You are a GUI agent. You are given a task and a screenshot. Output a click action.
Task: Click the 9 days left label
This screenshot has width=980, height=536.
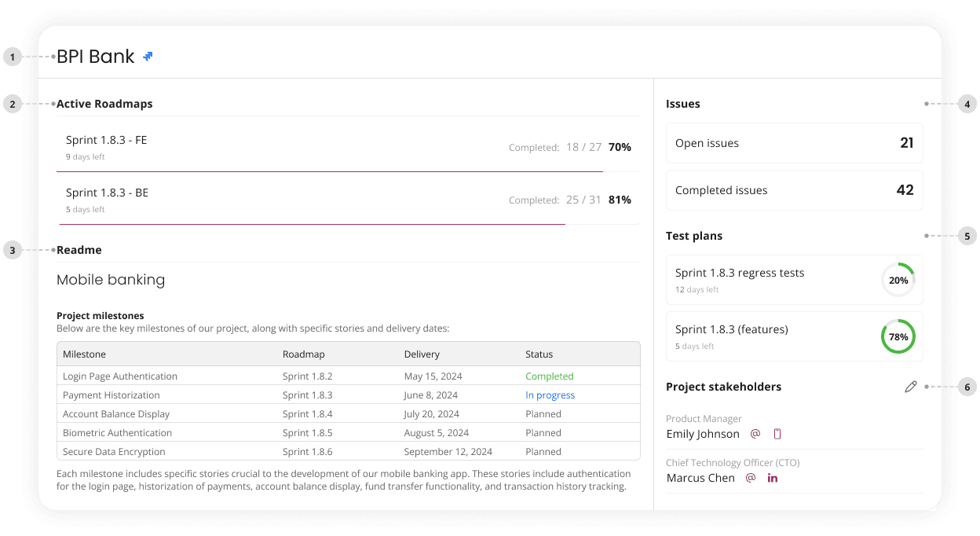86,157
